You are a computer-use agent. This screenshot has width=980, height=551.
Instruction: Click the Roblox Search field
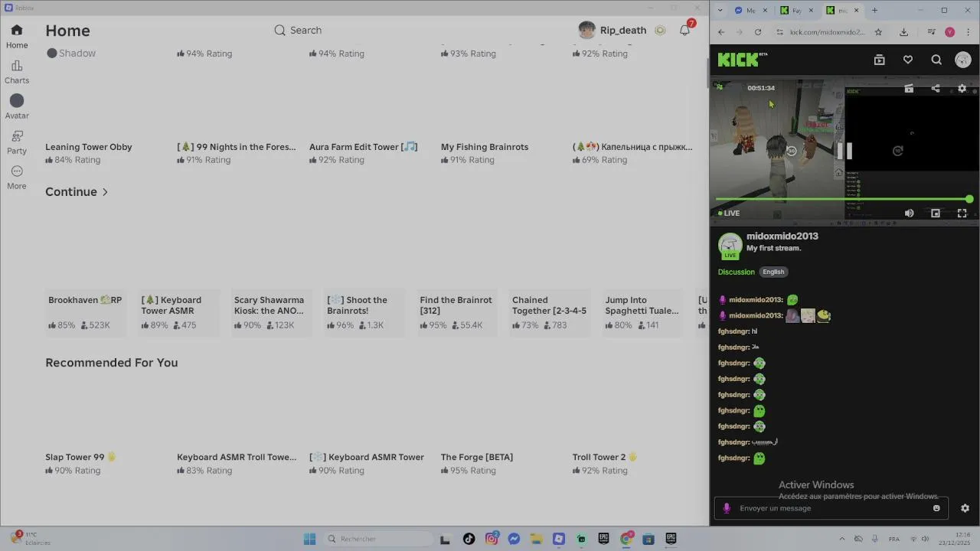pos(299,30)
